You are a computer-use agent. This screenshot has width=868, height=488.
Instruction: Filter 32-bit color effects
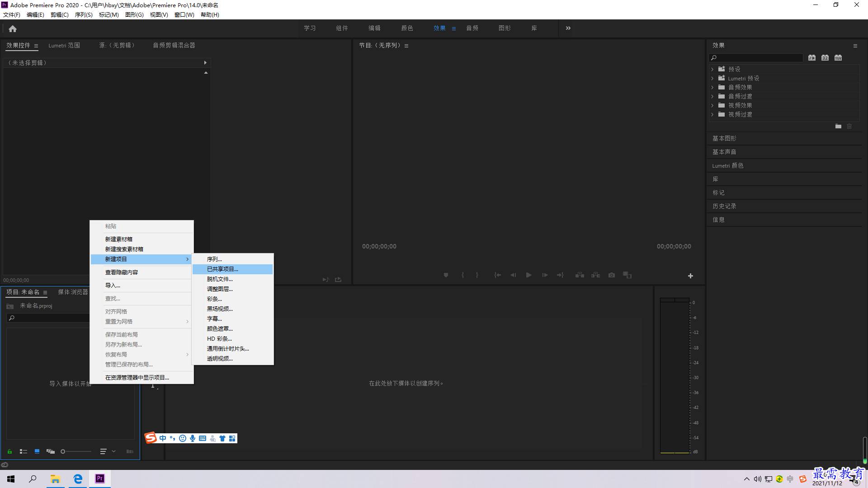tap(825, 58)
